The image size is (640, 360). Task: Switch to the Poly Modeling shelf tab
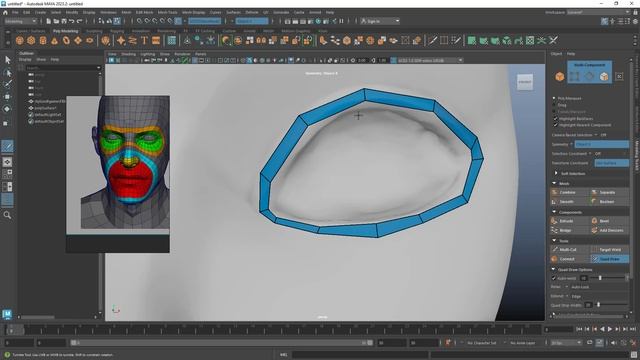(65, 31)
